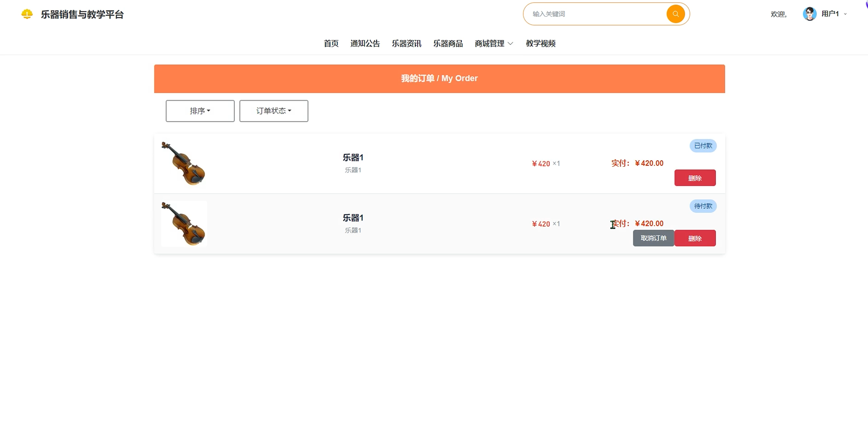Screen dimensions: 868x424
Task: Click the platform logo icon
Action: tap(27, 14)
